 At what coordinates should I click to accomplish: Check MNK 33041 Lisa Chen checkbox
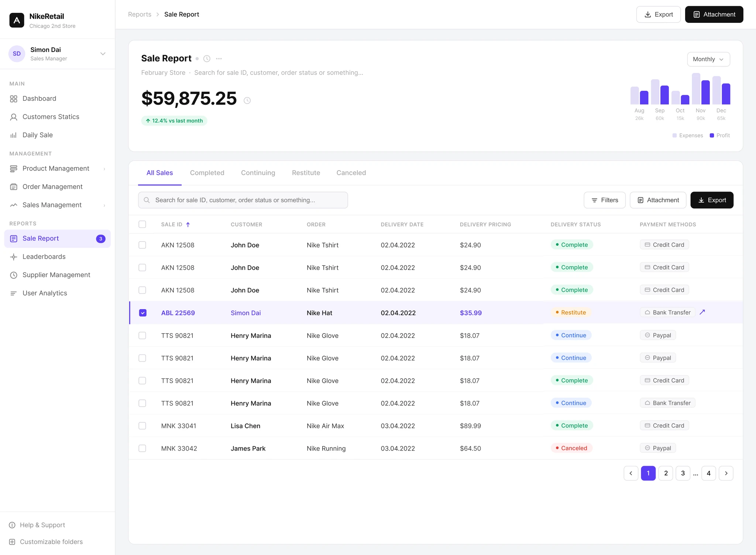pos(142,426)
